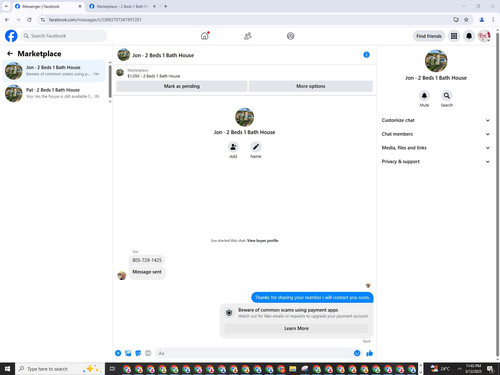The width and height of the screenshot is (500, 375).
Task: Switch to the Messenger browser tab
Action: [x=48, y=6]
